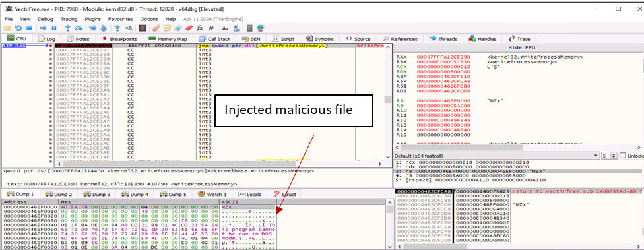Switch to the References tab
This screenshot has width=644, height=250.
click(400, 38)
